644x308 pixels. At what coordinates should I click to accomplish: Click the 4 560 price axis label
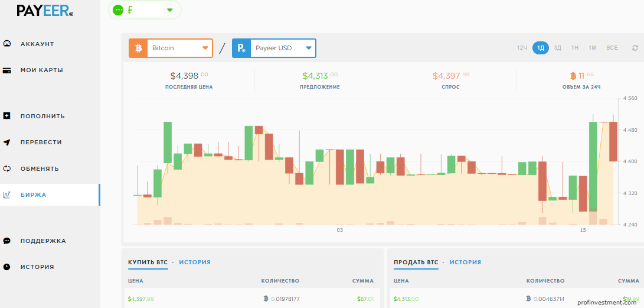tap(630, 98)
